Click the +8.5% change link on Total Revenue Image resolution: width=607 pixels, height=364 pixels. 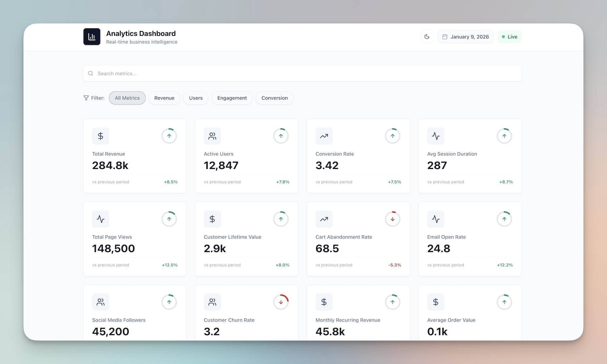(x=171, y=182)
